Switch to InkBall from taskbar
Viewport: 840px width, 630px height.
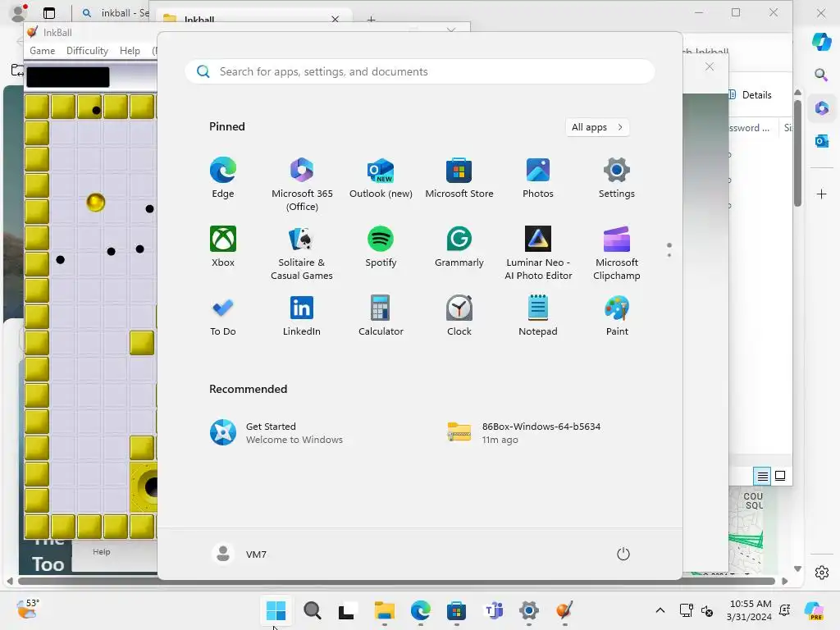coord(564,610)
